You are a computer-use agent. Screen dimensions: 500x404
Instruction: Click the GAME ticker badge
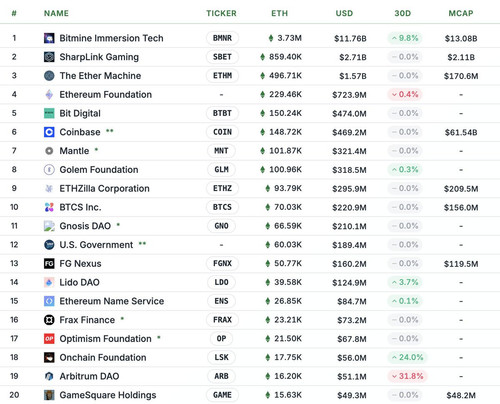tap(222, 395)
